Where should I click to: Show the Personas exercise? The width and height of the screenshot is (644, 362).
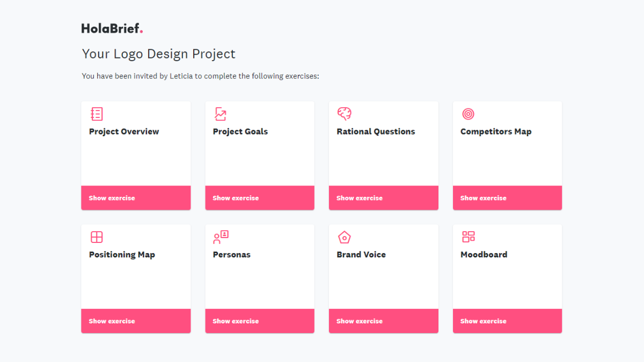[x=259, y=321]
